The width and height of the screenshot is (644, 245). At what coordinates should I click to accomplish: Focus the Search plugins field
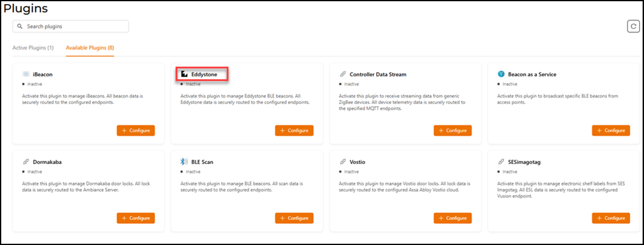coord(70,26)
